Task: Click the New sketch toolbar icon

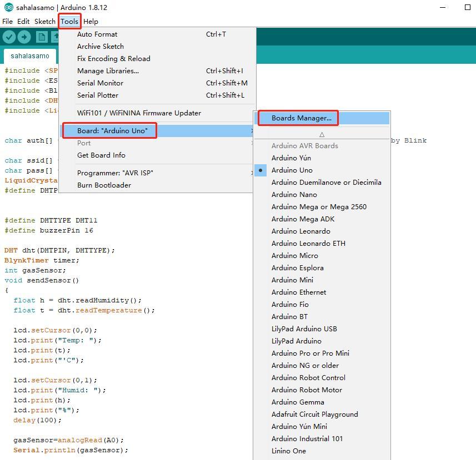Action: [x=42, y=37]
